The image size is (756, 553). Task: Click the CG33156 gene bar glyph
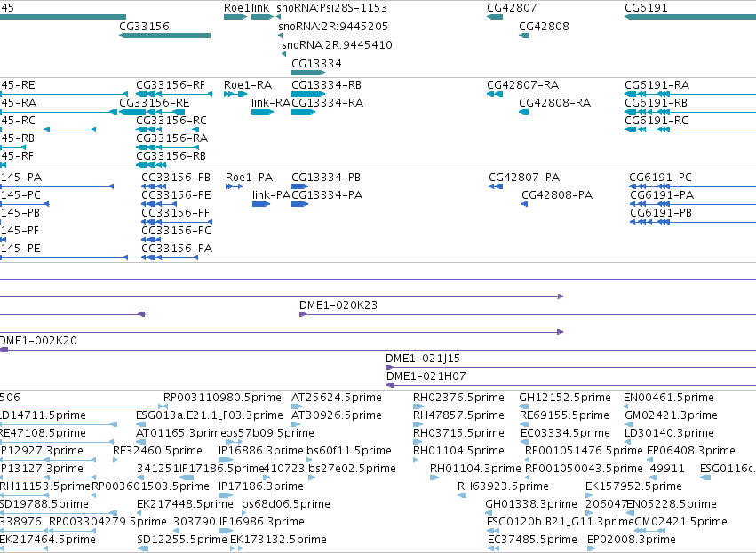(165, 36)
